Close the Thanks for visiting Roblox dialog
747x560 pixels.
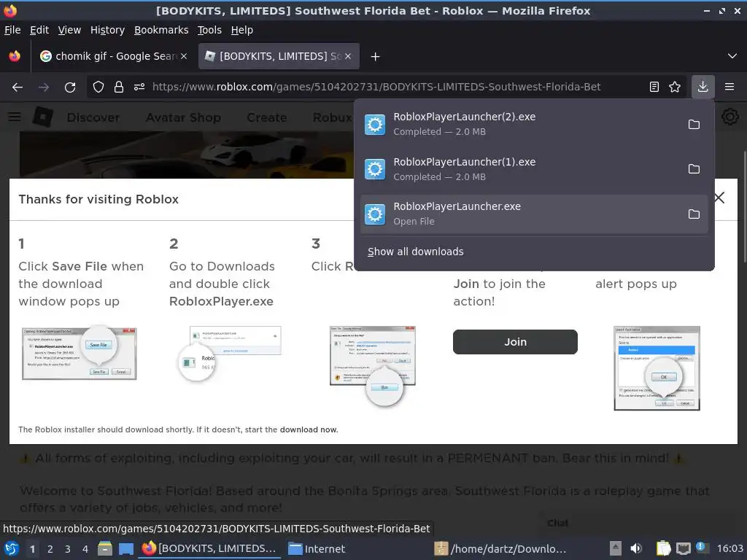[x=719, y=198]
